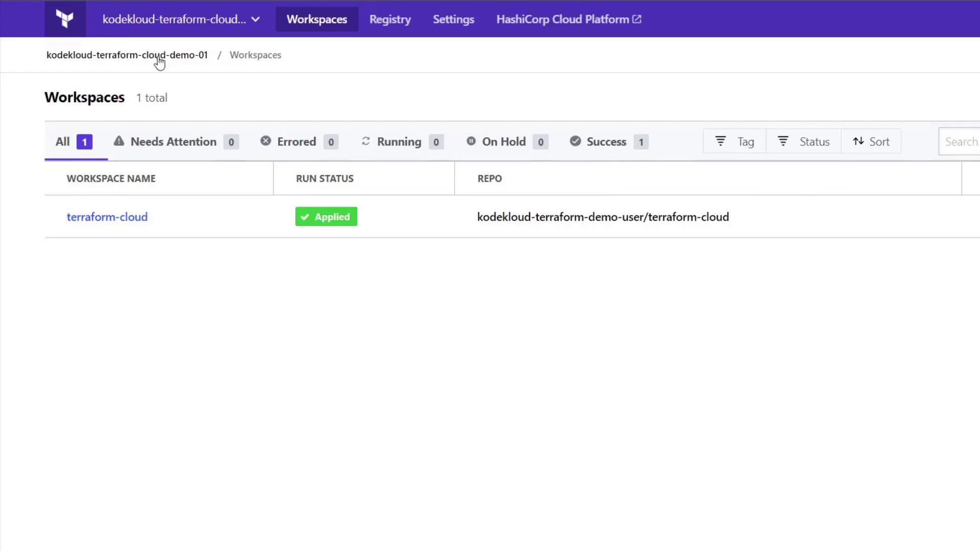Click the On Hold pause icon
This screenshot has height=551, width=980.
471,141
